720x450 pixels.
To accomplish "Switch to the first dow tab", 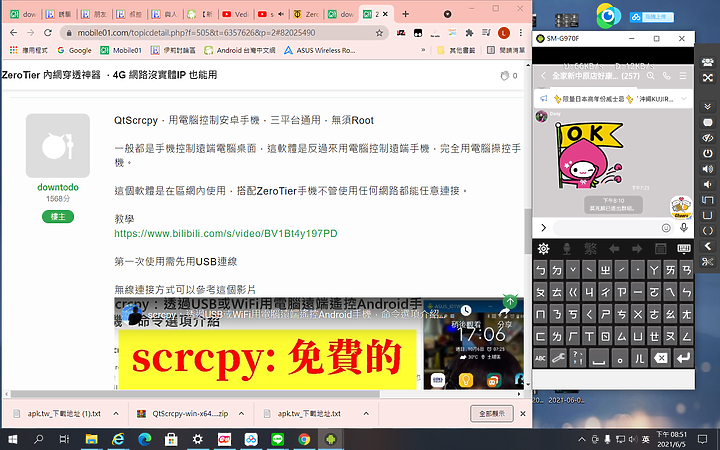I will [23, 14].
